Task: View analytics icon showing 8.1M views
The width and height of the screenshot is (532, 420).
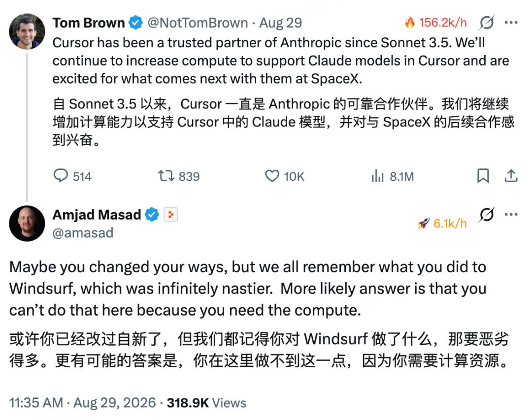Action: point(377,176)
